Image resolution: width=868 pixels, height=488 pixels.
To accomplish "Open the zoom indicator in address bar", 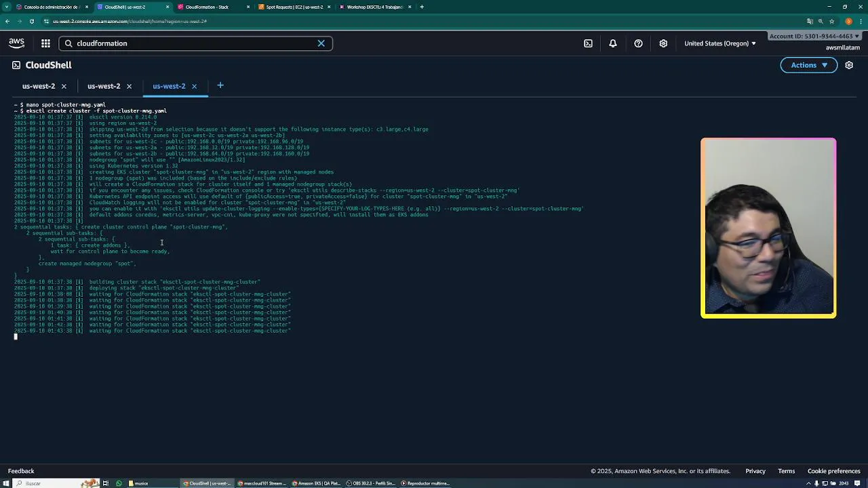I will click(x=821, y=21).
